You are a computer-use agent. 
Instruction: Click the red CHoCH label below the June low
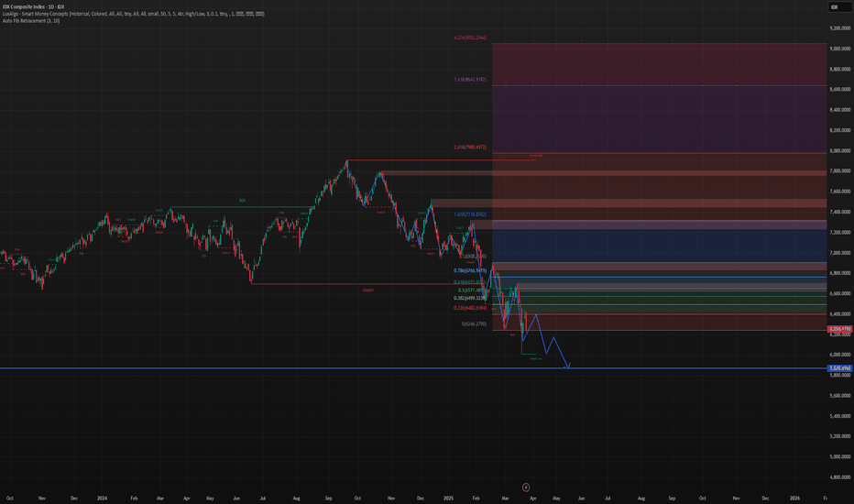coord(368,290)
